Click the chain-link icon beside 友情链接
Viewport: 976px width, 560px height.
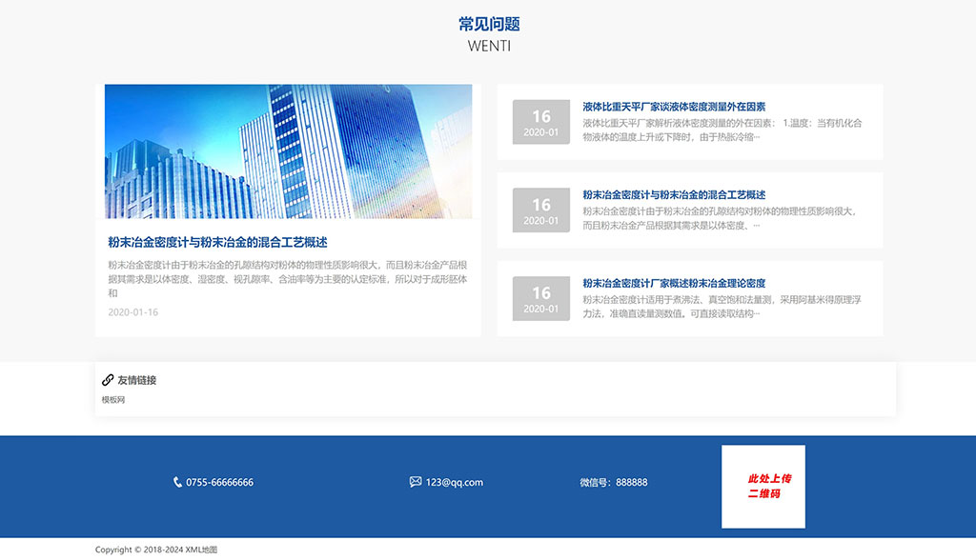click(x=107, y=379)
